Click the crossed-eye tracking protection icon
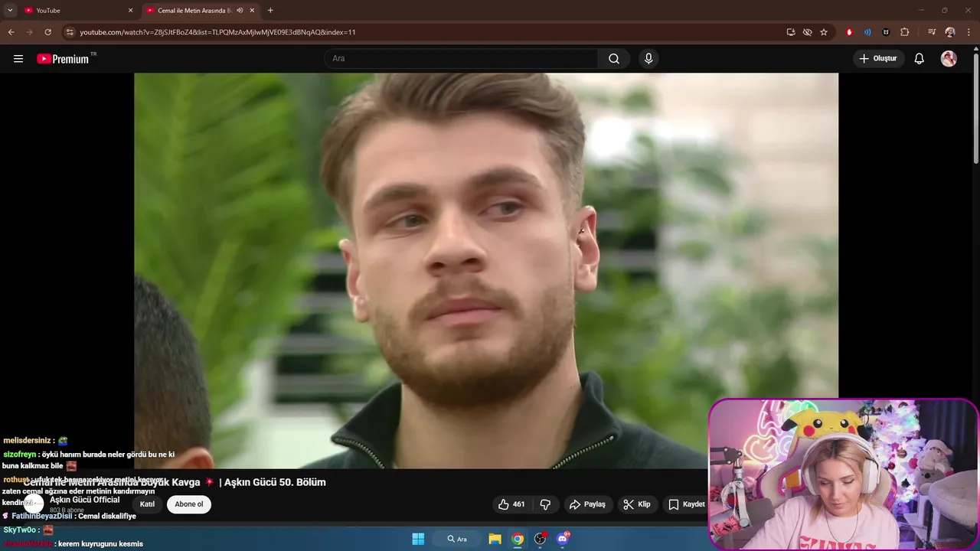 point(807,32)
